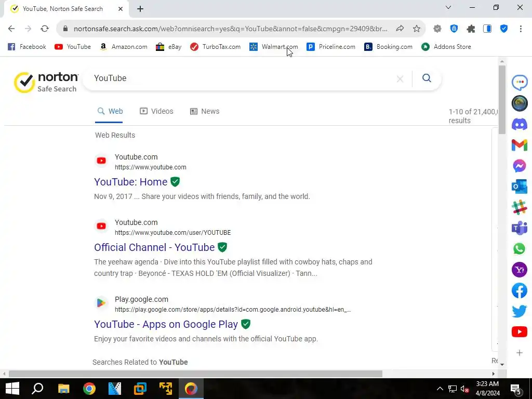
Task: Open the eBay bookmark
Action: click(169, 47)
